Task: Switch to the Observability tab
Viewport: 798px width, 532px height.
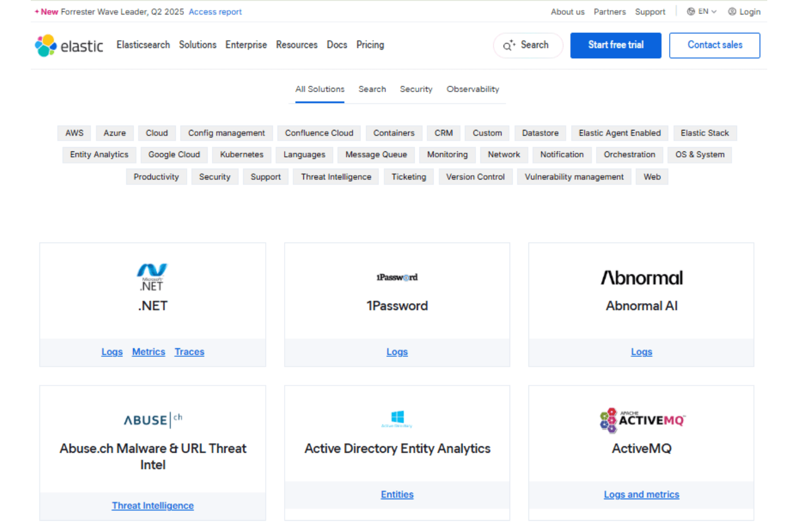Action: pos(473,89)
